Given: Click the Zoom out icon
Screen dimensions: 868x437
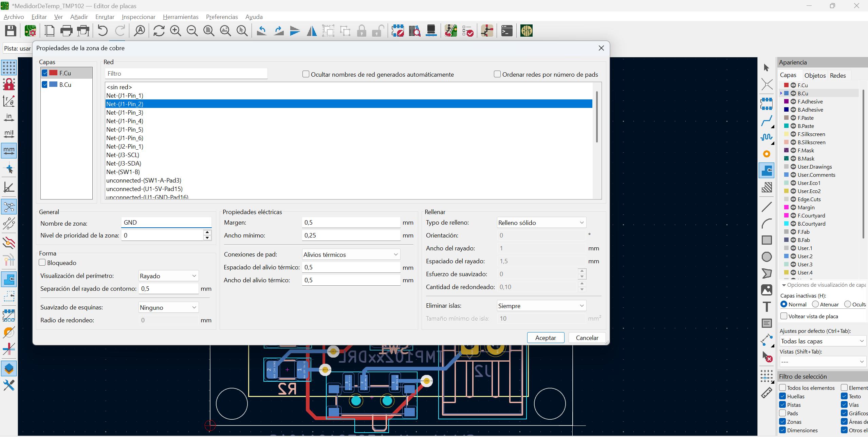Looking at the screenshot, I should coord(192,31).
